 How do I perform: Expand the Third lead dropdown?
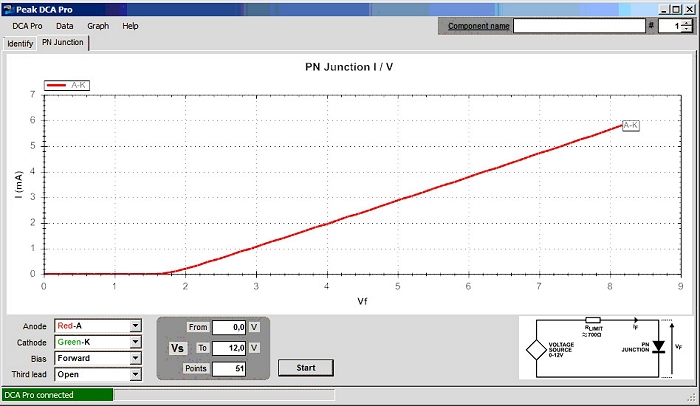(135, 374)
